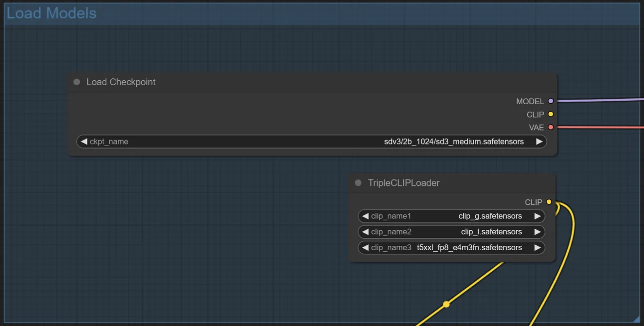Select next ckpt_name with right arrow
Screen dimensions: 644x326
(x=539, y=142)
